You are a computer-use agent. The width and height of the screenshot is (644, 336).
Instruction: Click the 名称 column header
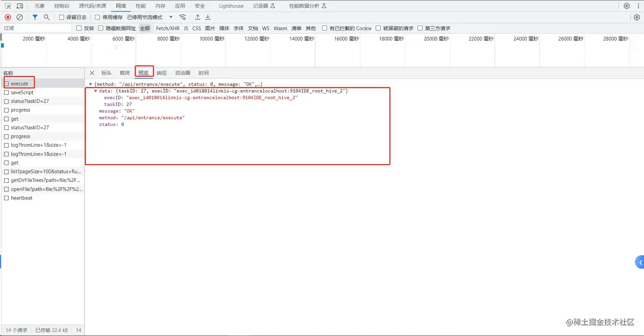click(42, 73)
